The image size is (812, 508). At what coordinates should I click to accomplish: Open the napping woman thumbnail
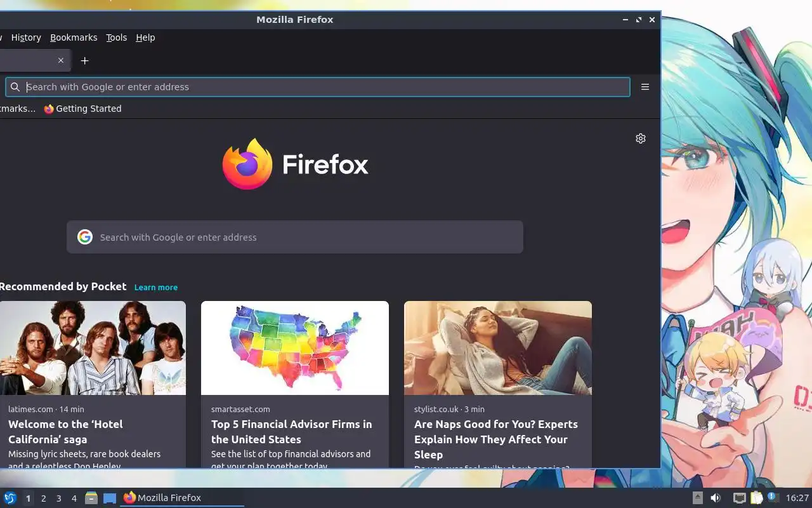(498, 348)
